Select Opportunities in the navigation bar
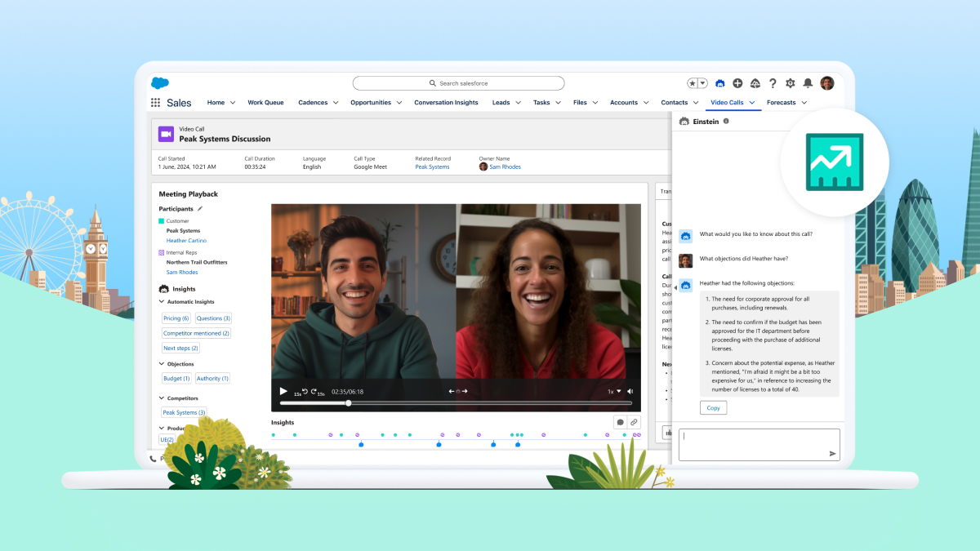Viewport: 980px width, 551px height. pos(371,103)
